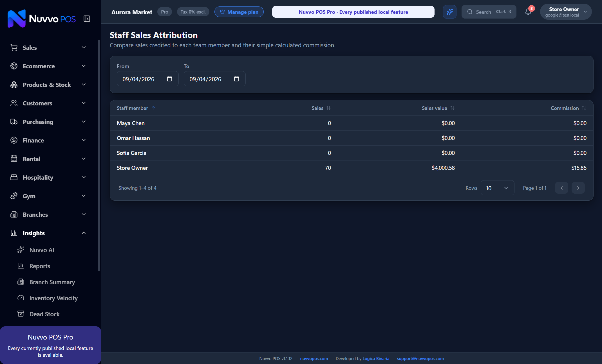Viewport: 602px width, 364px height.
Task: Collapse the sidebar panel icon
Action: point(87,19)
